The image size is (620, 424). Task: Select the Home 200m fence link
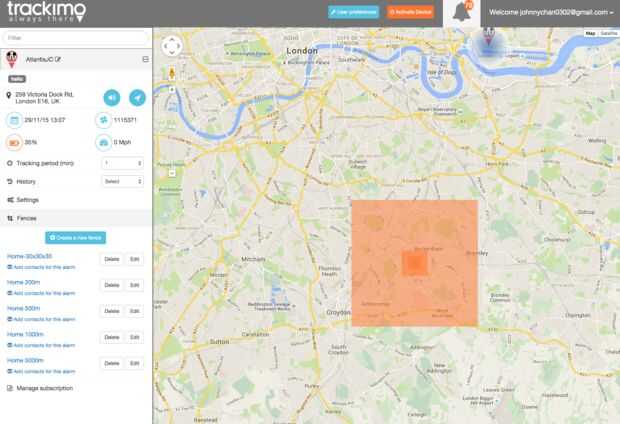pos(24,282)
